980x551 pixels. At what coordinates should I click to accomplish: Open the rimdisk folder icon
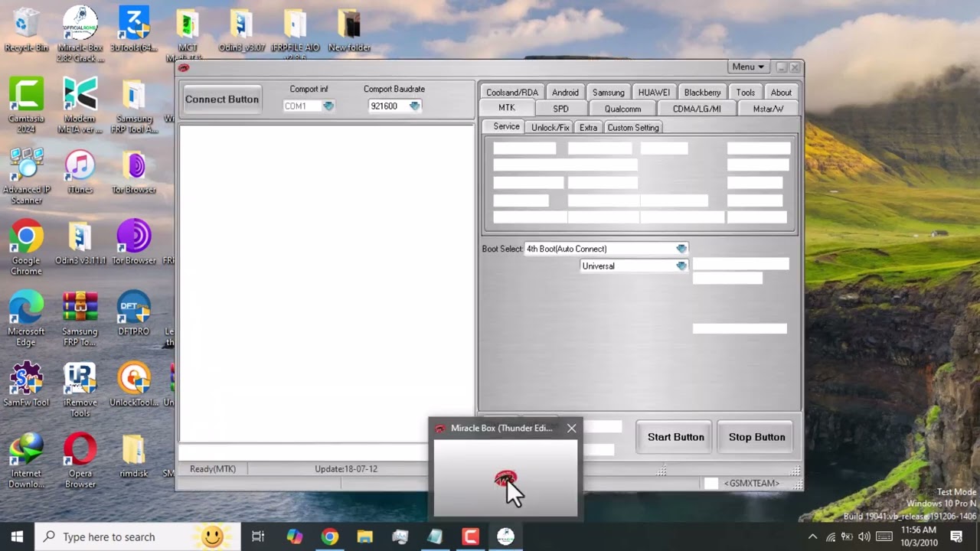[133, 456]
